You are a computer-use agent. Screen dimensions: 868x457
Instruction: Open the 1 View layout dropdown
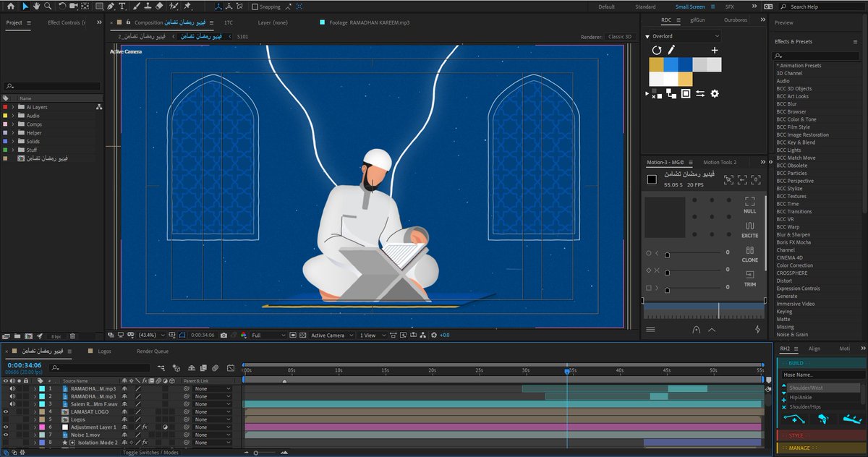(371, 336)
